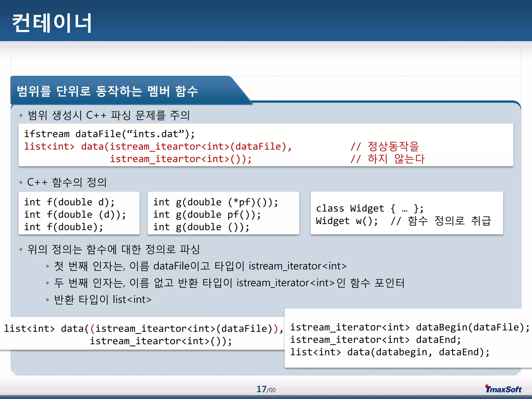Click the page number 17/00
Viewport: 532px width, 399px height.
point(266,389)
